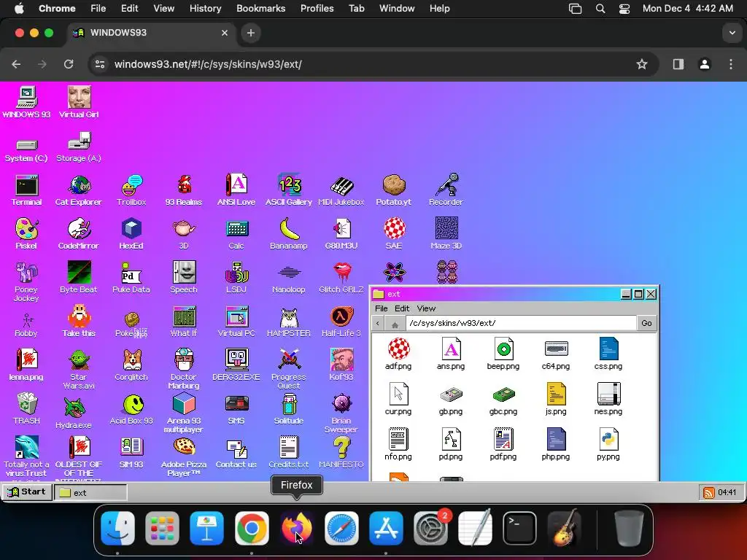Select nes.png file in ext window
This screenshot has width=747, height=560.
click(x=608, y=399)
